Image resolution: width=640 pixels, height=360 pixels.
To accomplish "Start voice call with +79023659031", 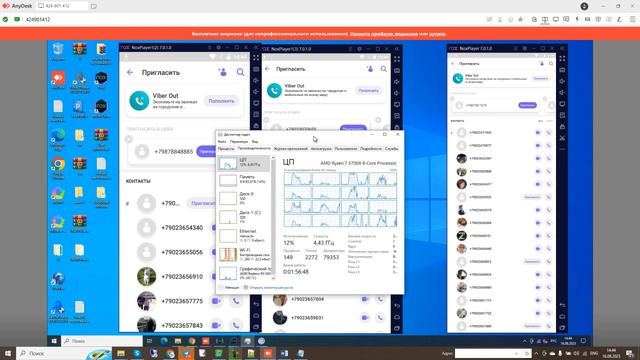I will [x=380, y=318].
